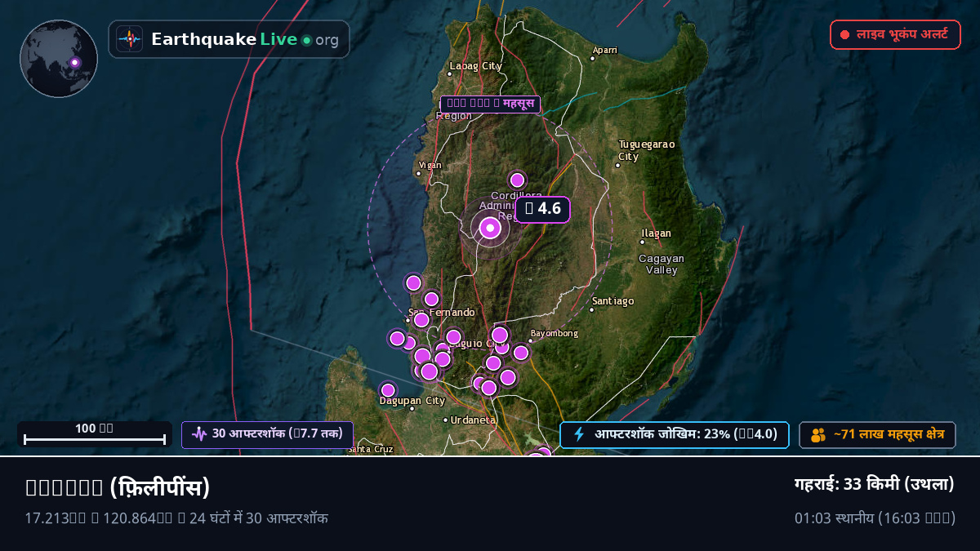This screenshot has width=980, height=551.
Task: Click the aftershock waveform icon
Action: (x=199, y=434)
